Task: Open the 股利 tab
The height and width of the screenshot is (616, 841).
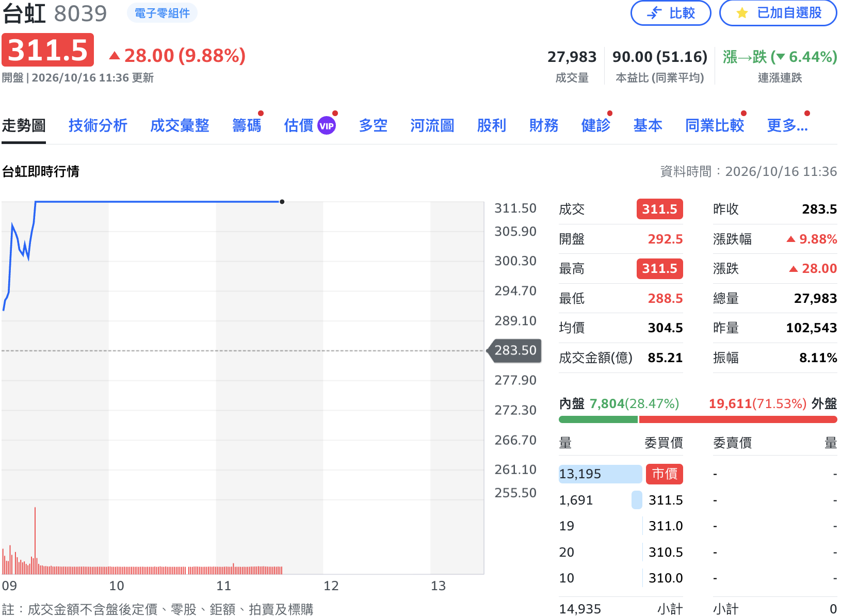Action: [x=492, y=125]
